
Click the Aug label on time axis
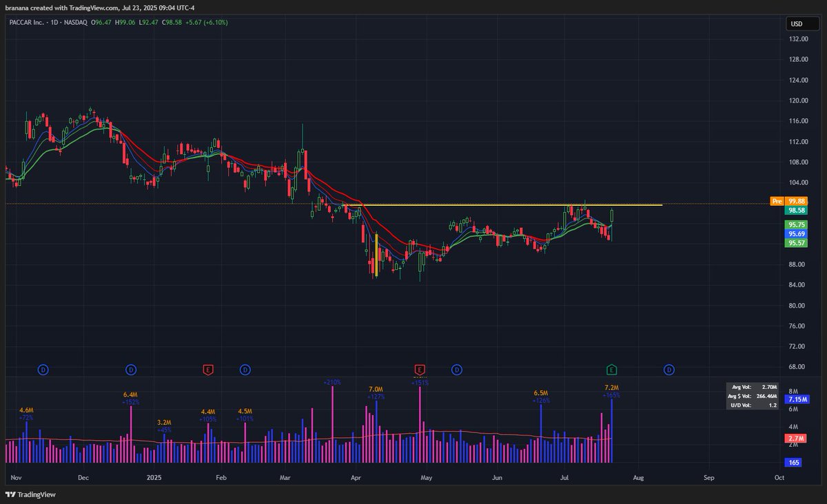point(638,476)
